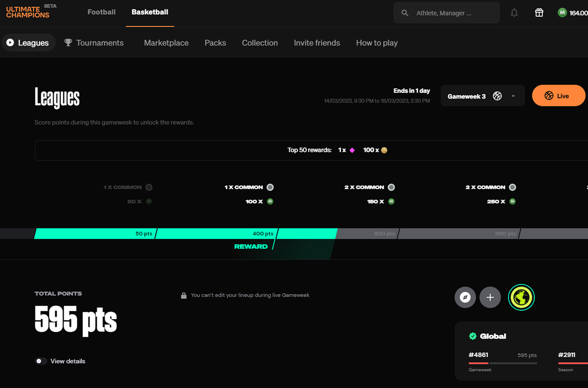Go to the Marketplace page

(x=166, y=43)
